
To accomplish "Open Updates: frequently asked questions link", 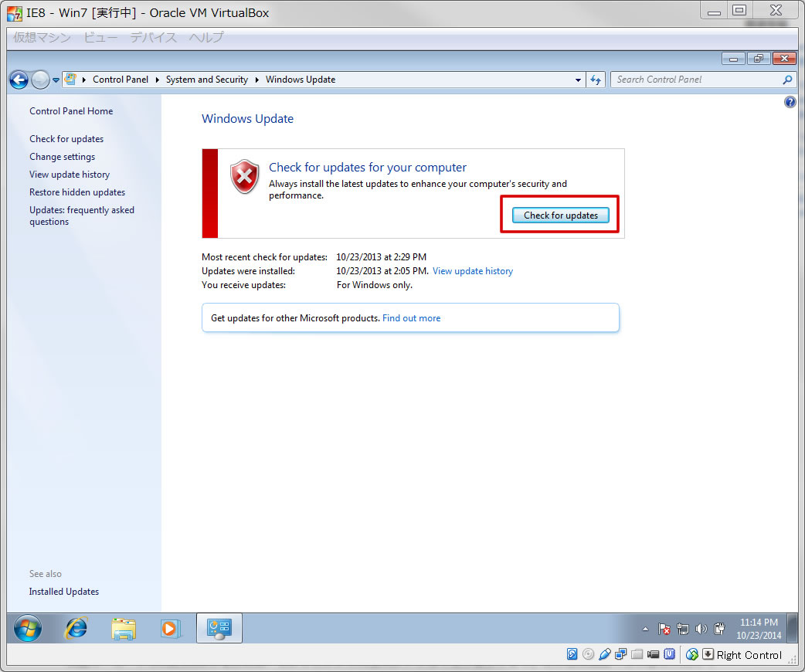I will (x=82, y=216).
